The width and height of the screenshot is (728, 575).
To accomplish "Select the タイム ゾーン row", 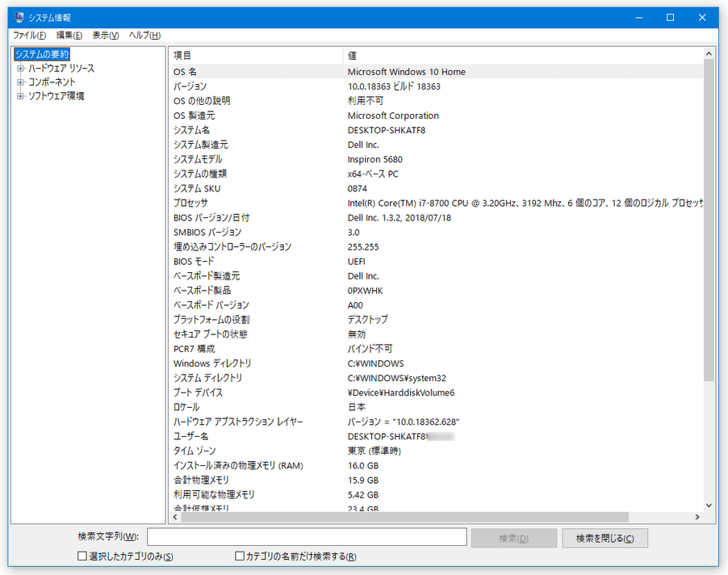I will pos(437,451).
